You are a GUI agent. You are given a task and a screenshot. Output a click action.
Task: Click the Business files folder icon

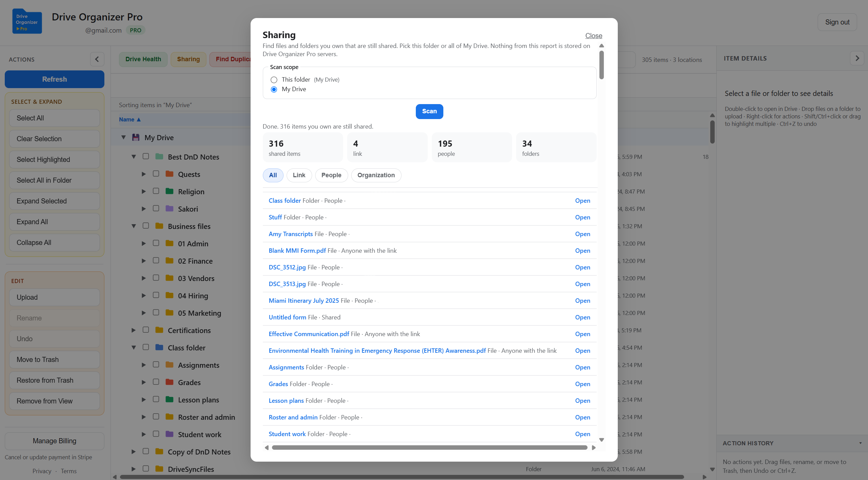point(159,226)
